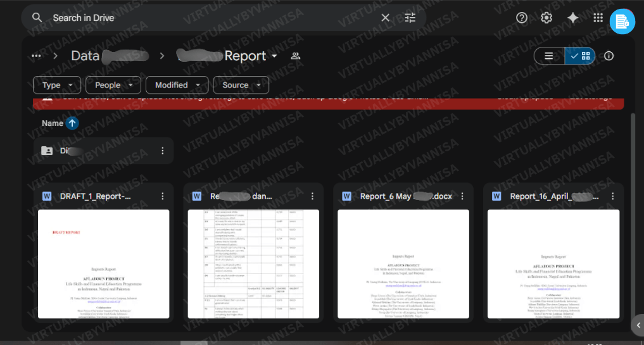This screenshot has width=644, height=345.
Task: Select the Report_6 May docx file title
Action: (406, 196)
